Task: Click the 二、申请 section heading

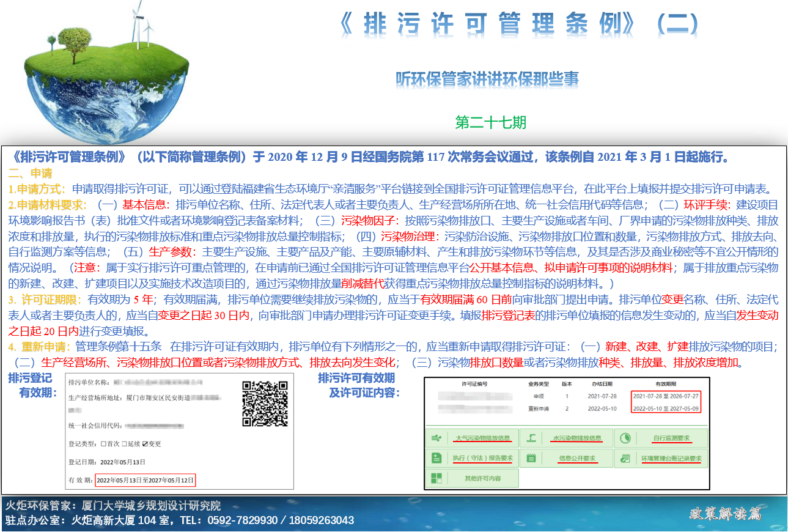Action: pos(30,172)
